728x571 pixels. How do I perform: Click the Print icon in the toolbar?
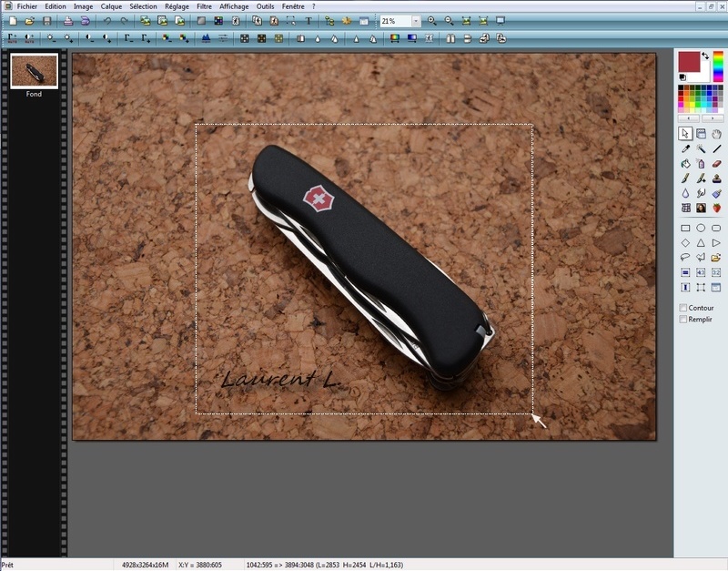[x=68, y=21]
